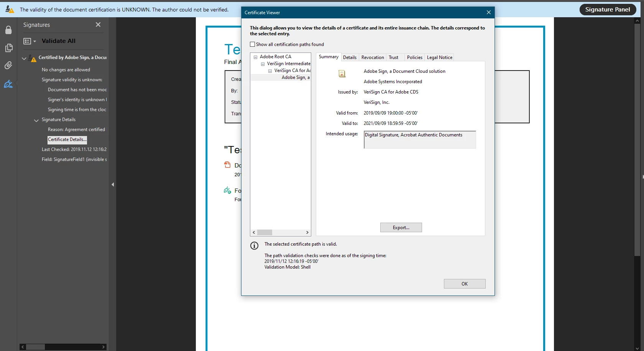Image resolution: width=644 pixels, height=351 pixels.
Task: Collapse the Signature Details section
Action: pyautogui.click(x=36, y=120)
